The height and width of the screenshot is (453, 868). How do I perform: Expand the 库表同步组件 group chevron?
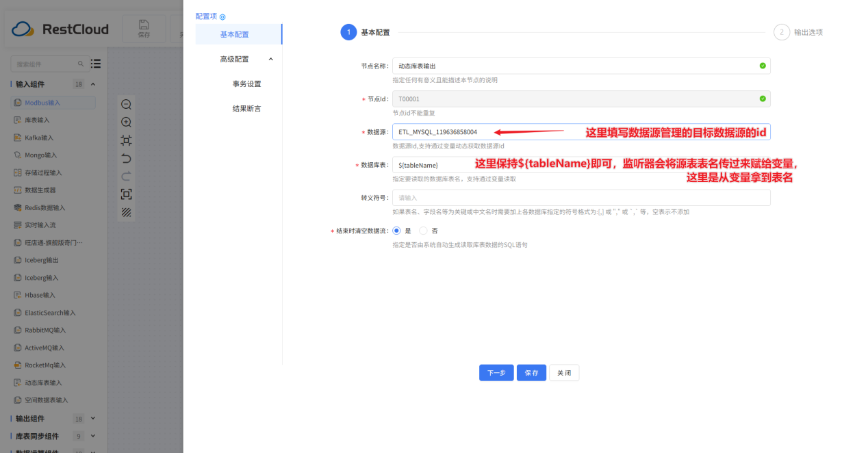(93, 436)
